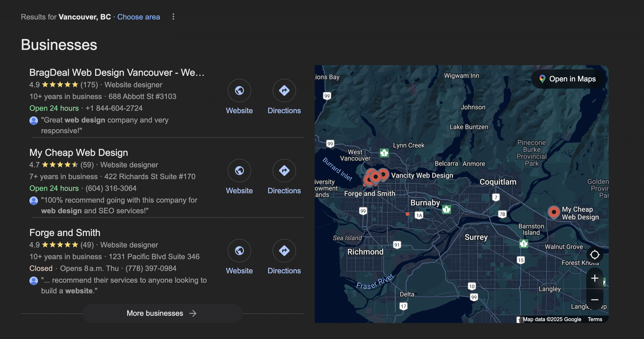Click the Businesses heading
The image size is (644, 339).
pos(59,45)
